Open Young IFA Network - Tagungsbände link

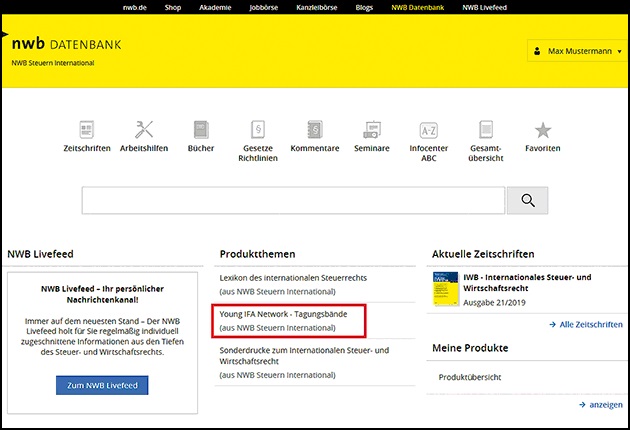point(284,314)
